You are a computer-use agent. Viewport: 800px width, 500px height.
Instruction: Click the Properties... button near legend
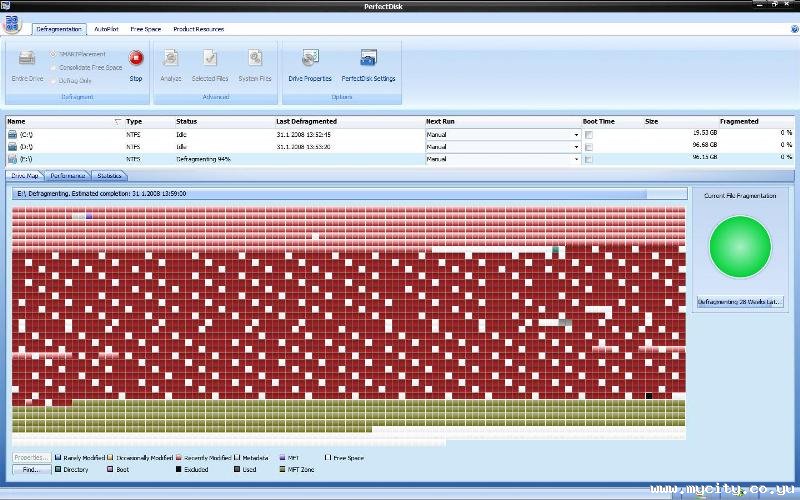click(31, 457)
